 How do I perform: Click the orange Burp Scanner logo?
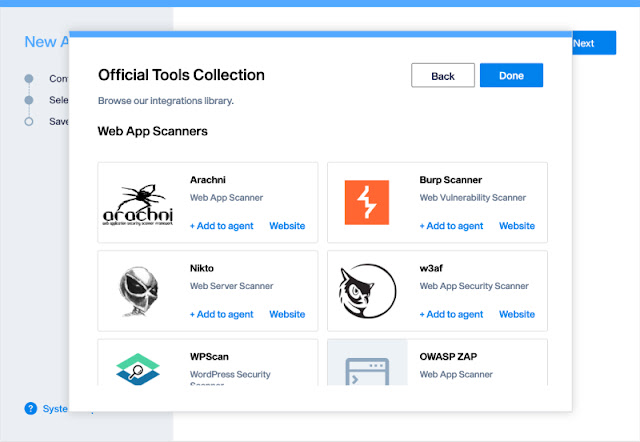point(367,202)
